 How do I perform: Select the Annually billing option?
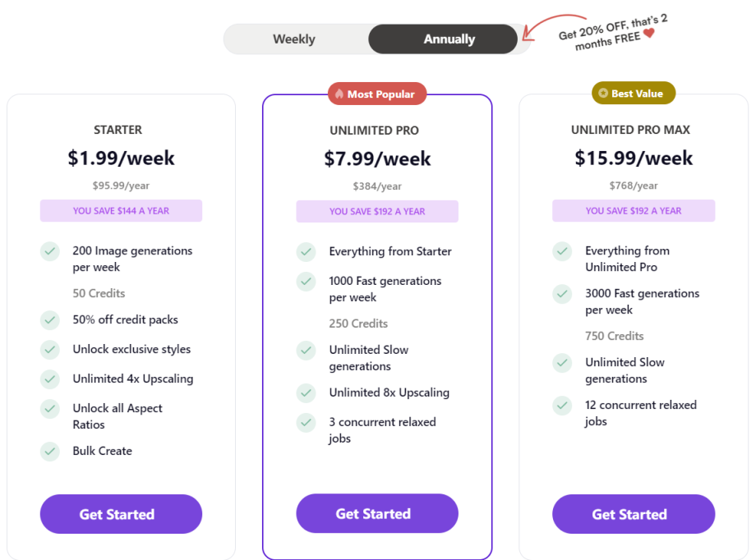tap(449, 39)
